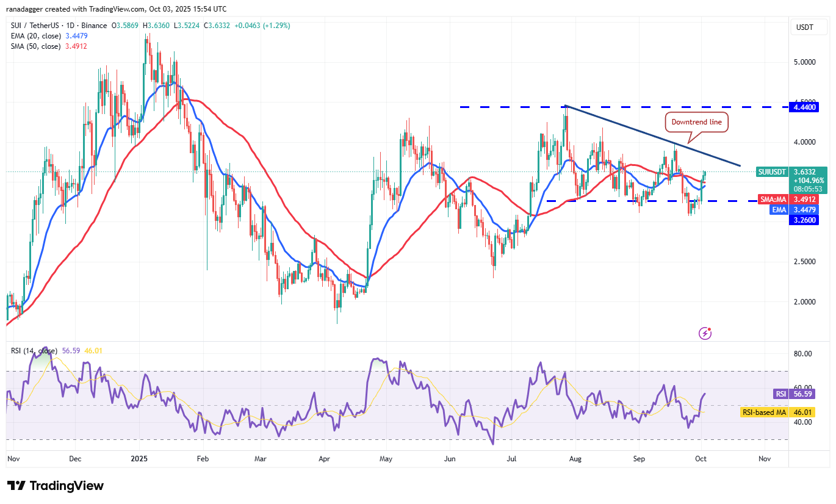Open the 1D timeframe selector
836x504 pixels.
pyautogui.click(x=70, y=26)
